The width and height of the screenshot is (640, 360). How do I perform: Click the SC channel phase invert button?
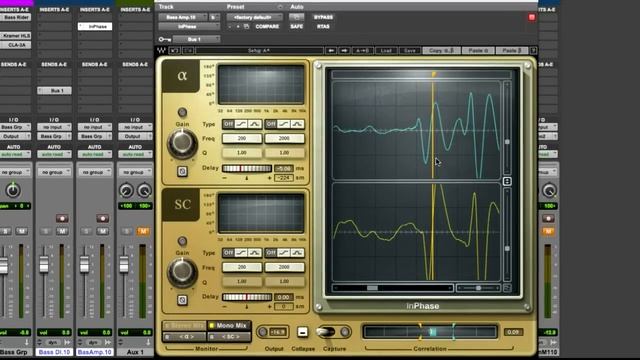182,300
